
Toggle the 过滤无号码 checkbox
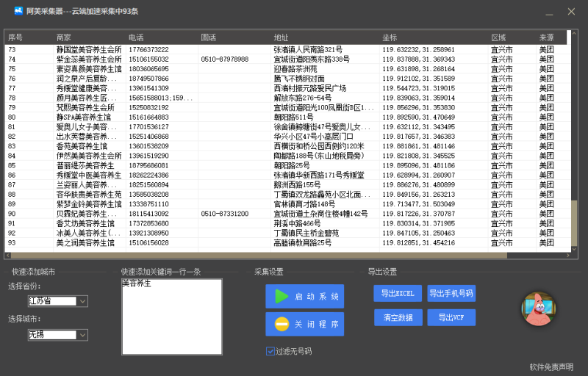(x=270, y=351)
